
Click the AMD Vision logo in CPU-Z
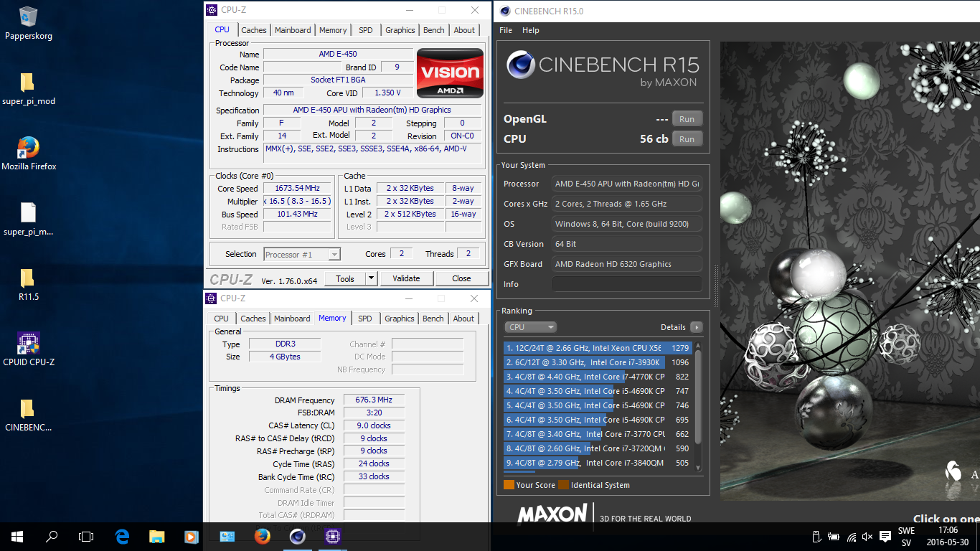[x=450, y=72]
